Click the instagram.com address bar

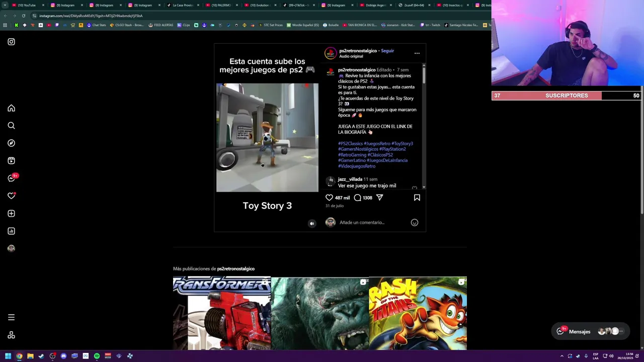pyautogui.click(x=252, y=16)
